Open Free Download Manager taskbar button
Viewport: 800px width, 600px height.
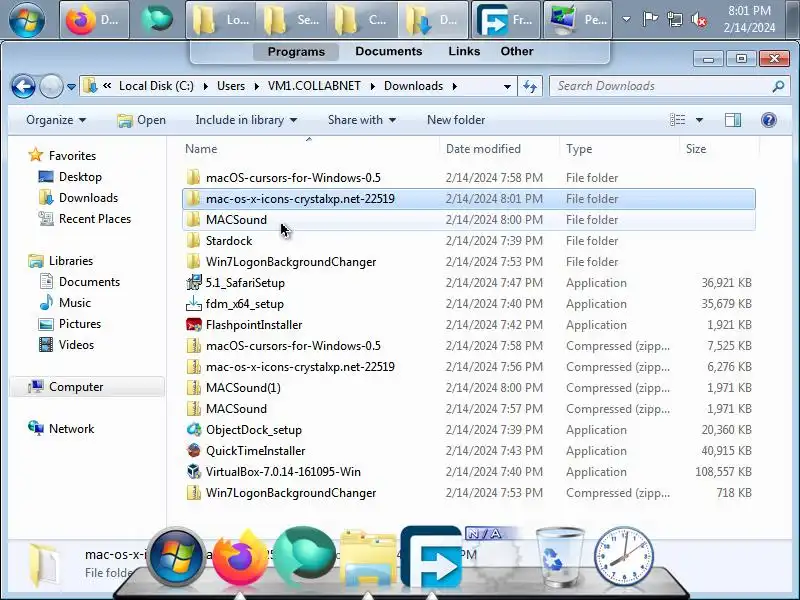tap(506, 20)
